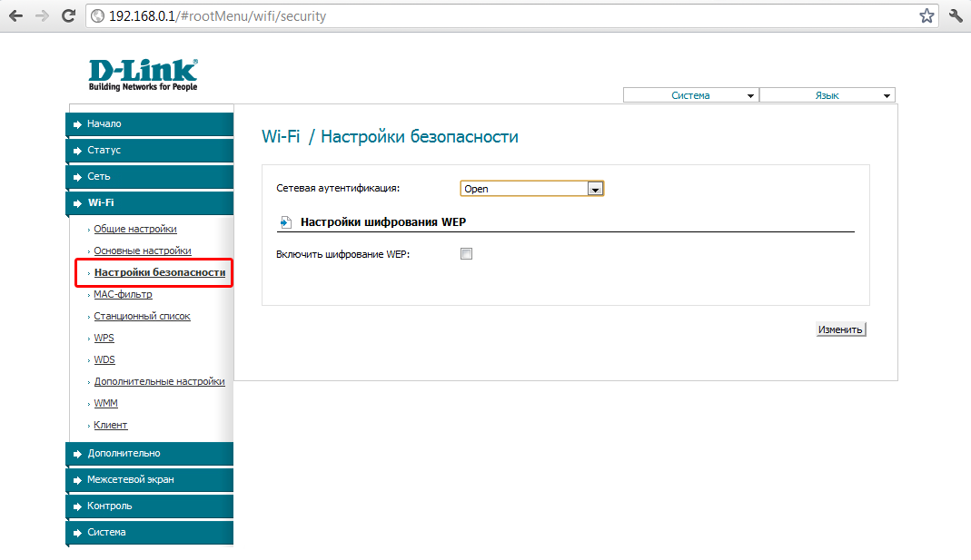Click the globe site icon in the address bar

point(98,16)
